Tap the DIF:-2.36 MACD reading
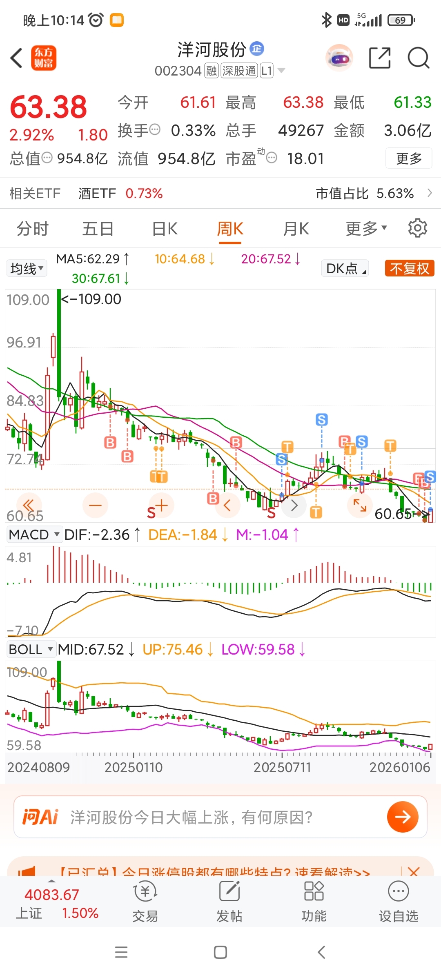 [x=102, y=535]
